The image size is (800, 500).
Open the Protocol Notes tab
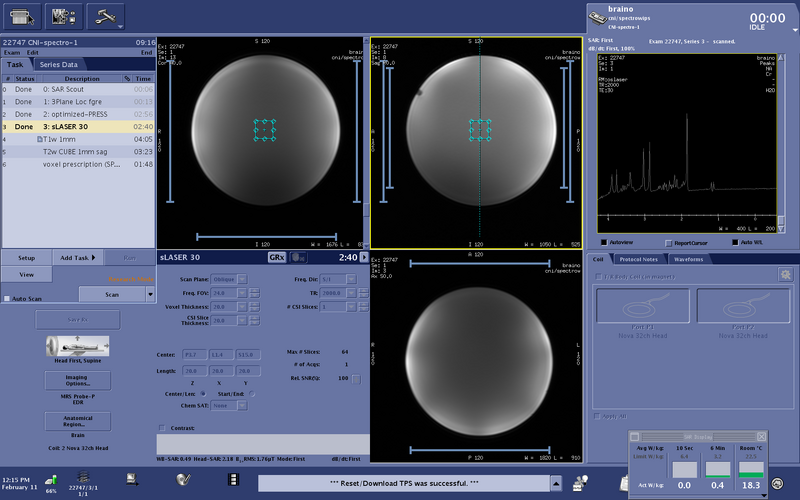point(638,259)
